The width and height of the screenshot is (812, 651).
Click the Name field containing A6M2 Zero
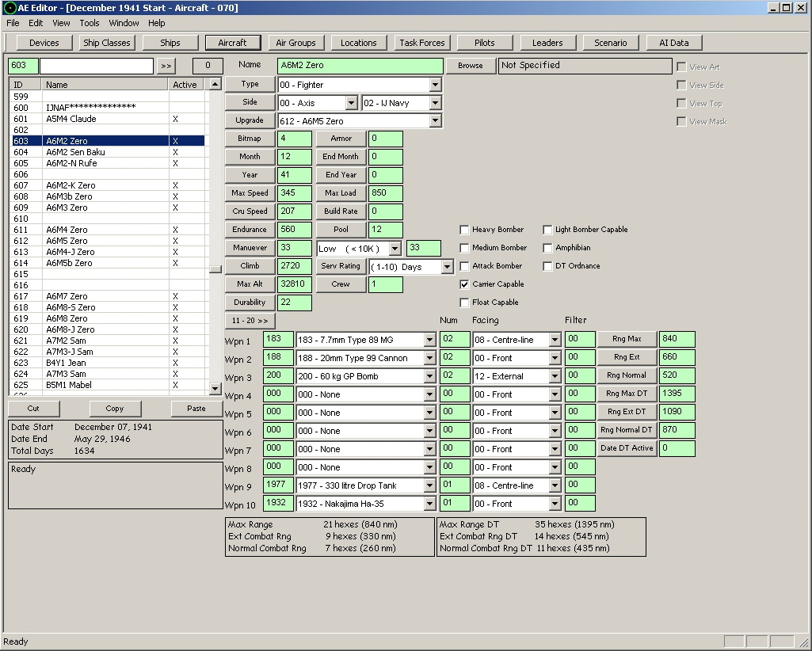tap(360, 65)
